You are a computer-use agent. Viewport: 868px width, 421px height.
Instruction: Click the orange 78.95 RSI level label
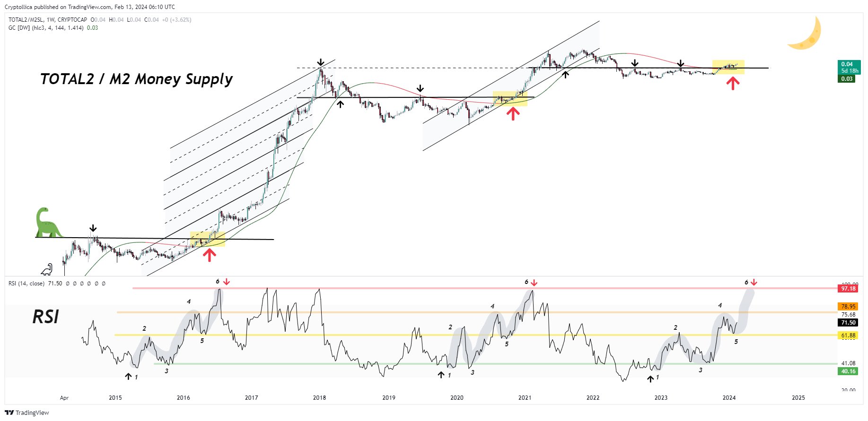[x=848, y=306]
